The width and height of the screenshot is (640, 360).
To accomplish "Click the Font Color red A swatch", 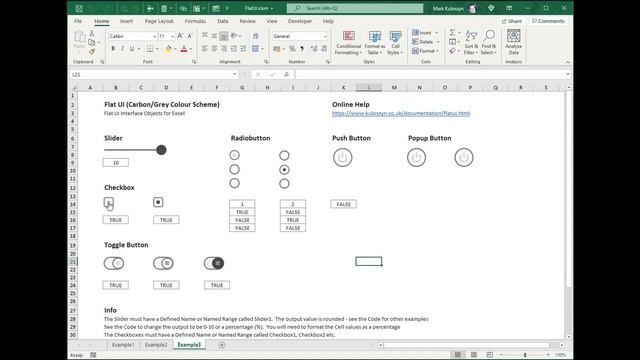I will (x=184, y=49).
